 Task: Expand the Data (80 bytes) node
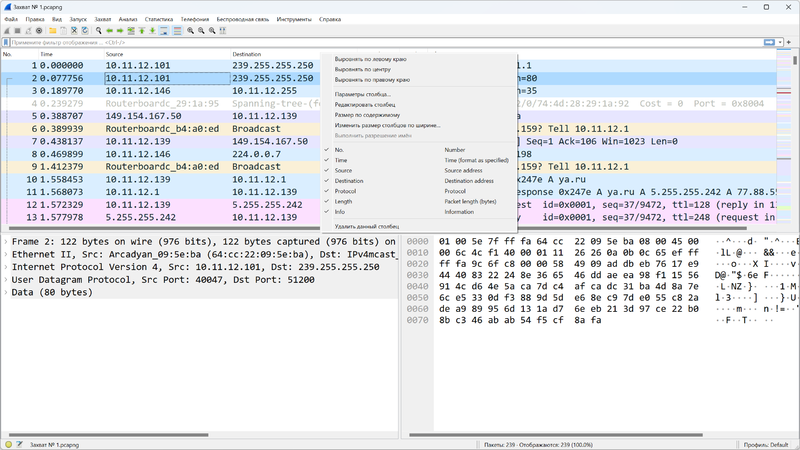pyautogui.click(x=6, y=292)
